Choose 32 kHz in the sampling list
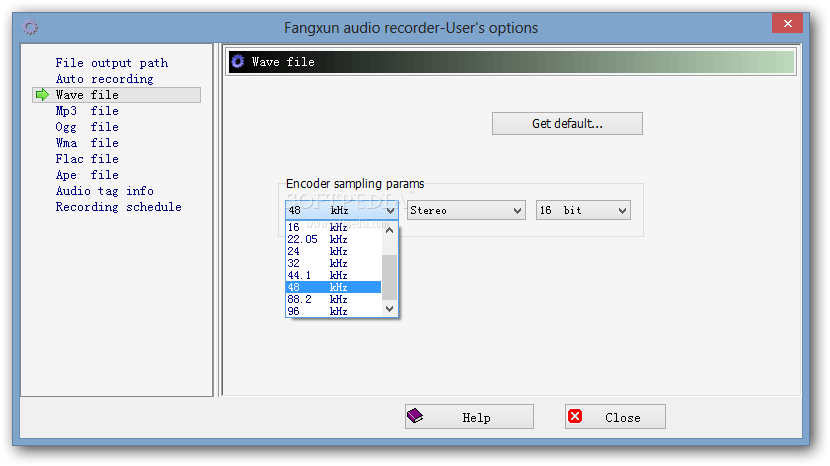This screenshot has height=466, width=830. coord(333,263)
